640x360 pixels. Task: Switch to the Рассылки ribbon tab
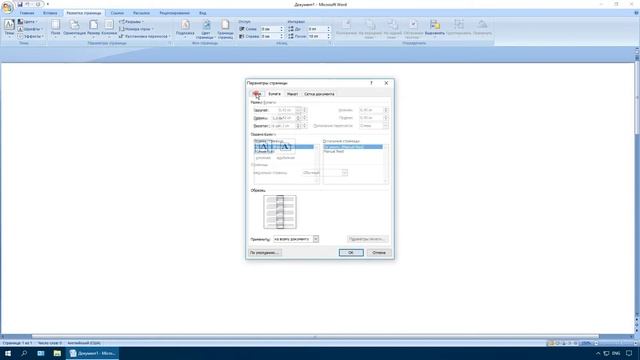[141, 13]
